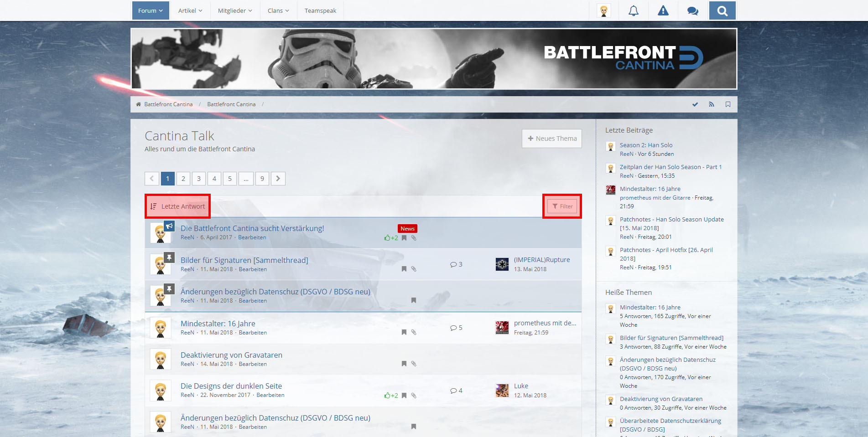Image resolution: width=868 pixels, height=437 pixels.
Task: Click the sort order icon beside Letzte Antwort
Action: pyautogui.click(x=153, y=206)
